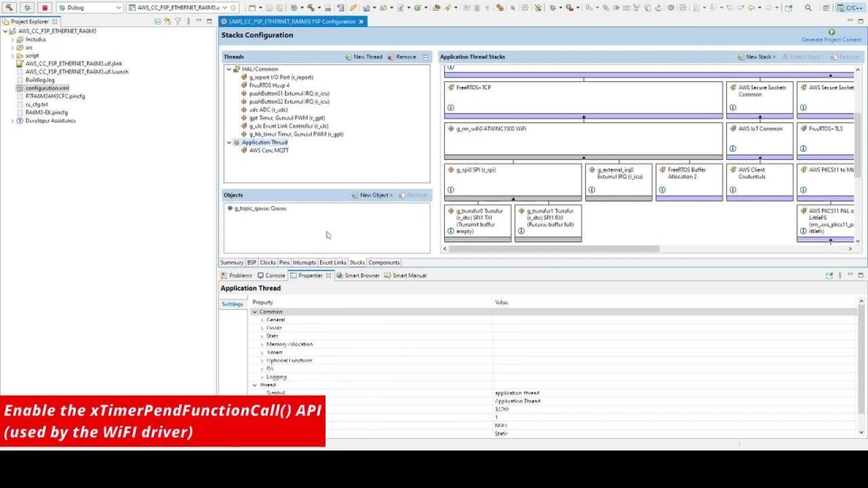
Task: Select AWS_CC_FSP_ETHERNET_RA6M3.elf.jlink file
Action: click(x=73, y=63)
